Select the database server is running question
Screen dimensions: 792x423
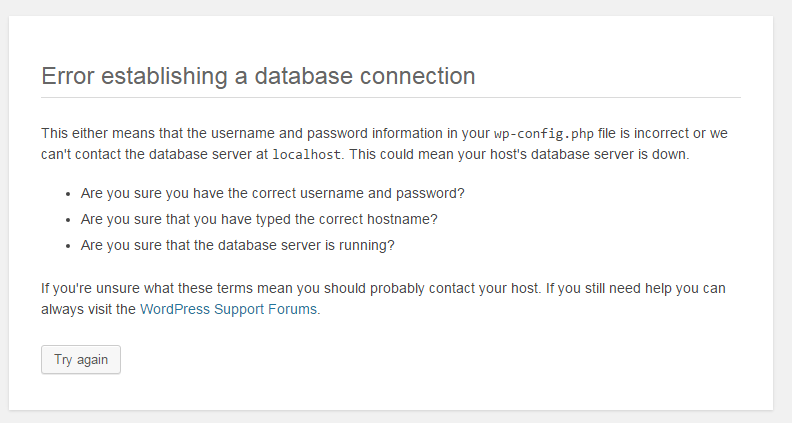[237, 245]
